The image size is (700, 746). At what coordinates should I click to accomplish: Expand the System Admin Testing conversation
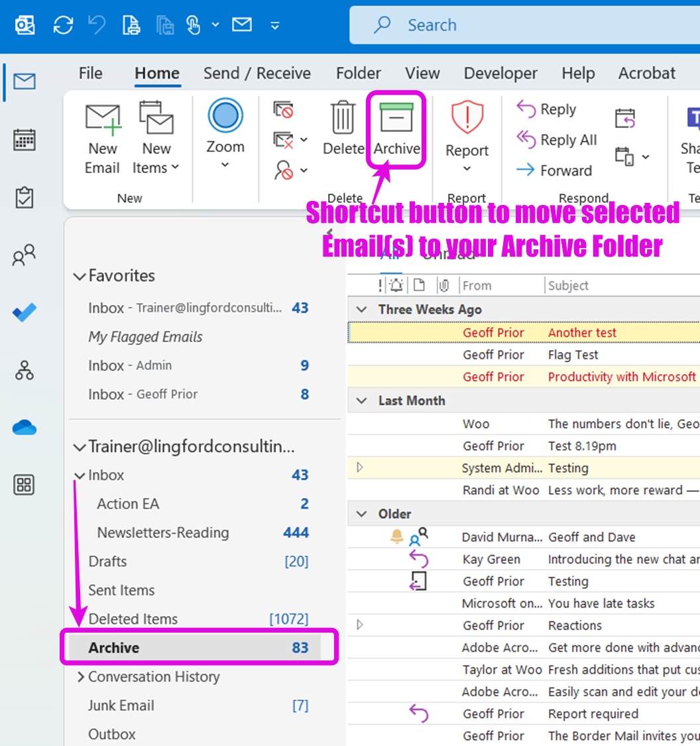(x=361, y=467)
